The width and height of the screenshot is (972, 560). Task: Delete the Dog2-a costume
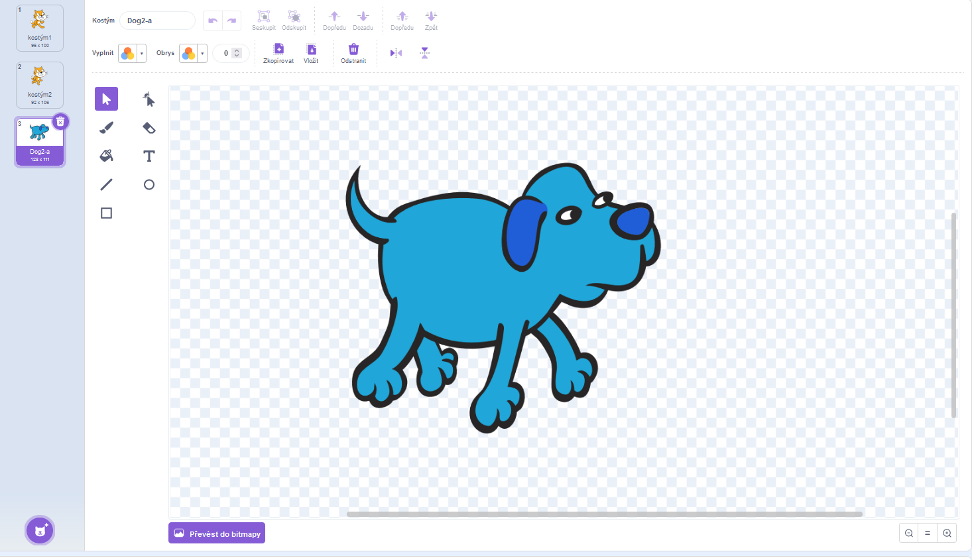click(60, 122)
